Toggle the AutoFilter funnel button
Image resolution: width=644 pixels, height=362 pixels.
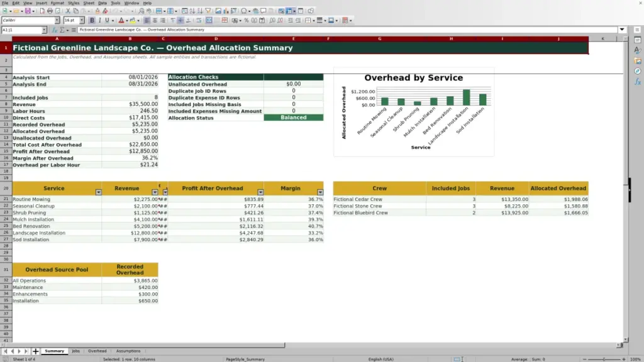tap(208, 11)
